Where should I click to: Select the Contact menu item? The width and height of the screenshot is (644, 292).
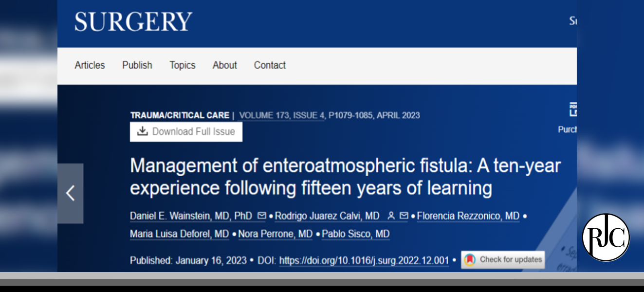click(x=270, y=65)
